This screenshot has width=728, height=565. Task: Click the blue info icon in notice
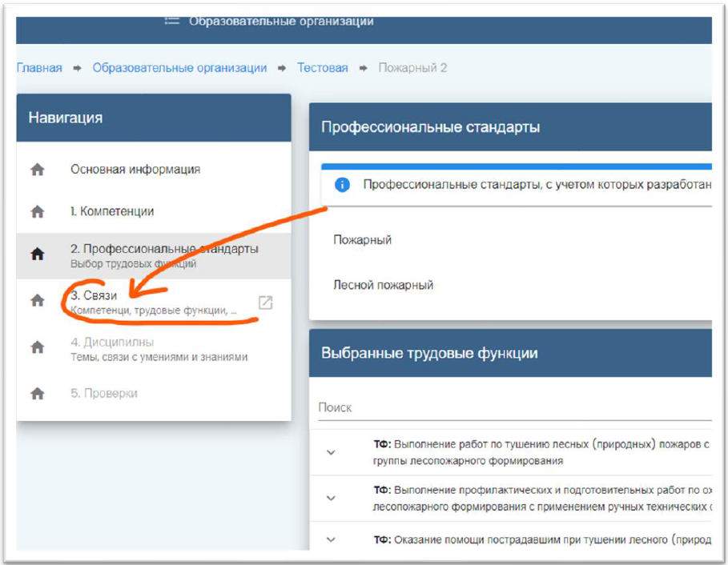coord(342,185)
